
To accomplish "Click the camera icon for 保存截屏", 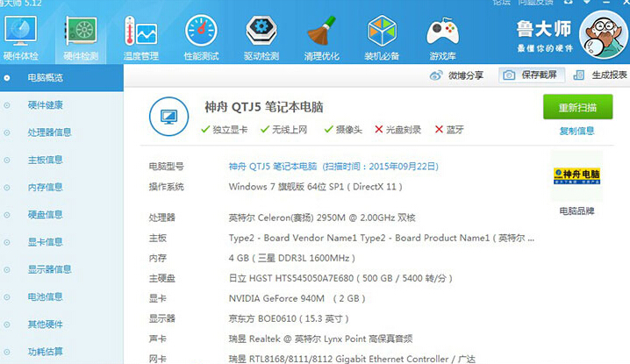I will tap(509, 75).
